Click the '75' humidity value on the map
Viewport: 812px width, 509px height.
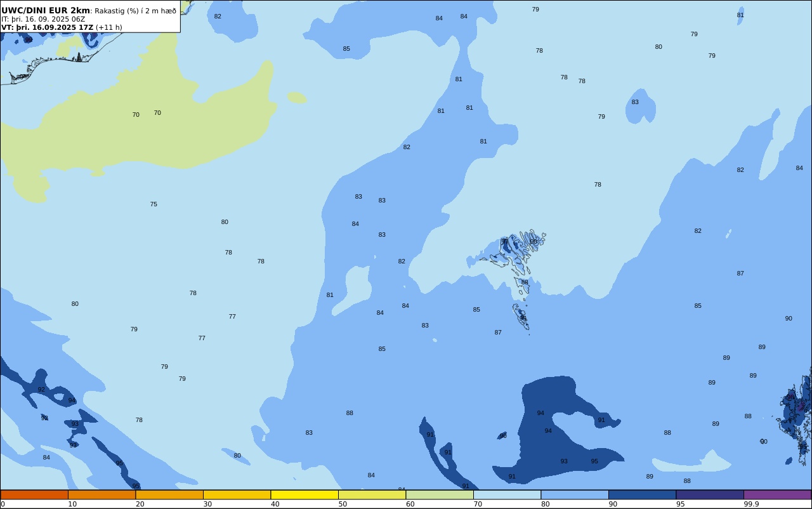click(154, 204)
